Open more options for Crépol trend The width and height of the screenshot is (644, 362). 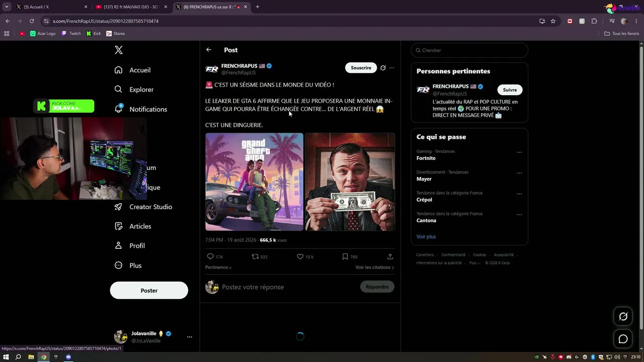pyautogui.click(x=519, y=194)
